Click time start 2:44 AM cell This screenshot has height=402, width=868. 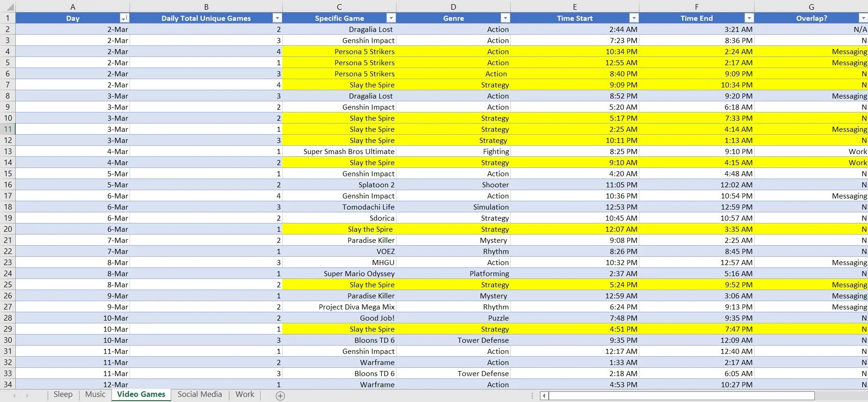(x=575, y=29)
